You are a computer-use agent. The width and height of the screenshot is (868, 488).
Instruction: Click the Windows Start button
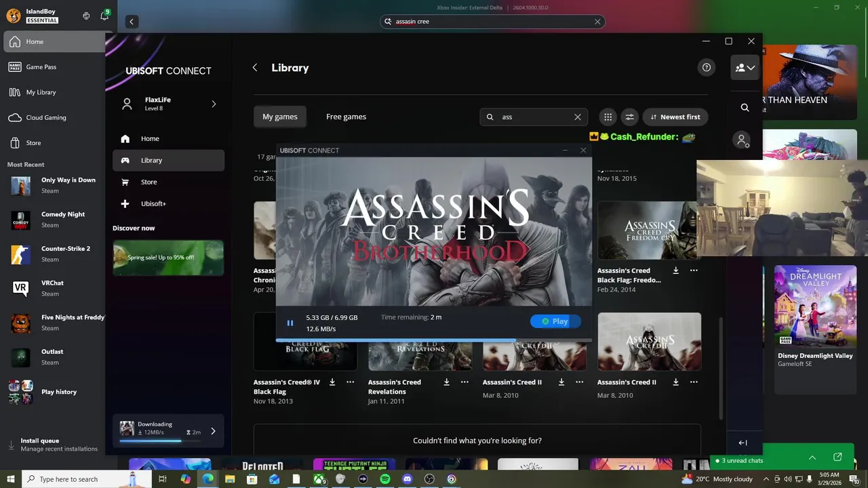[x=11, y=479]
